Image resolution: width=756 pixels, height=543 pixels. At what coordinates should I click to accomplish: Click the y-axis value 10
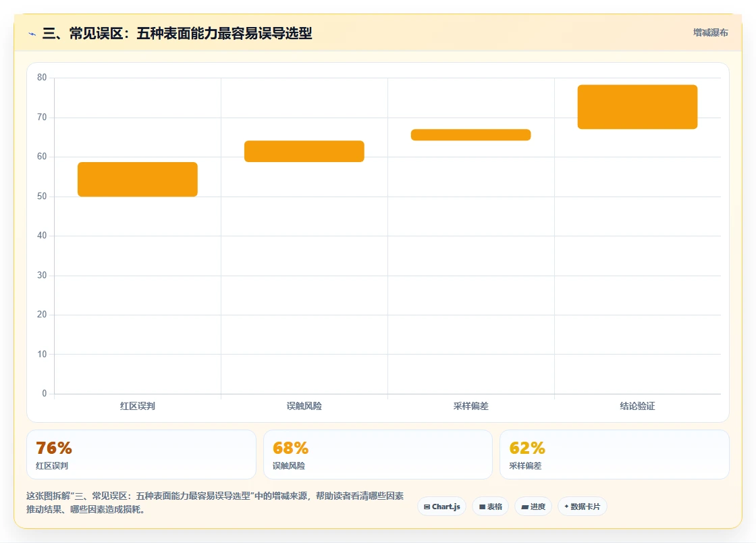[42, 355]
